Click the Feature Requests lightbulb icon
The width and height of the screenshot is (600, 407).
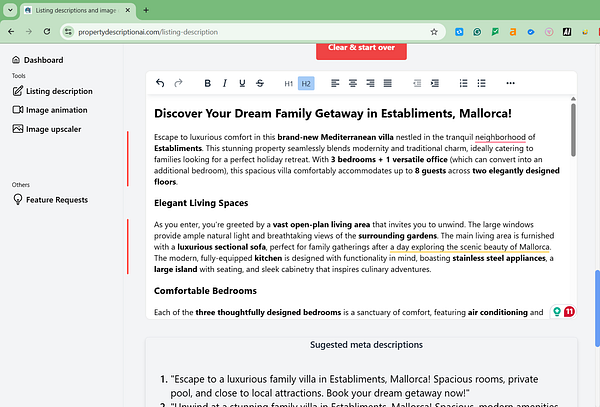click(x=18, y=199)
